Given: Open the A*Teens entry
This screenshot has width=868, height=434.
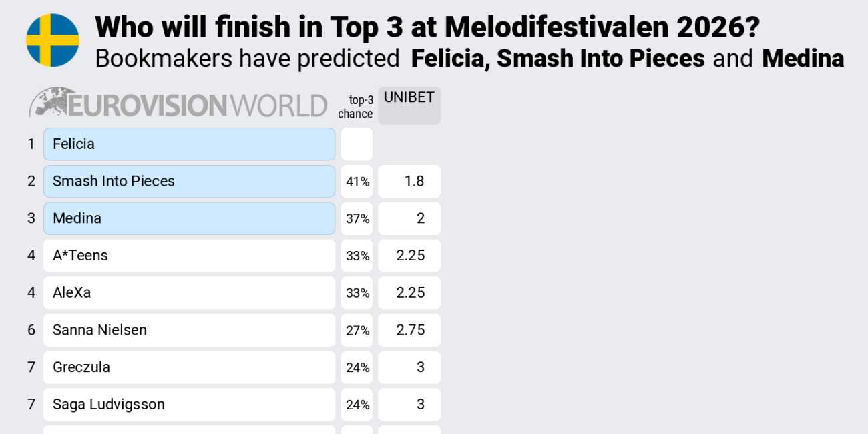Looking at the screenshot, I should tap(189, 256).
